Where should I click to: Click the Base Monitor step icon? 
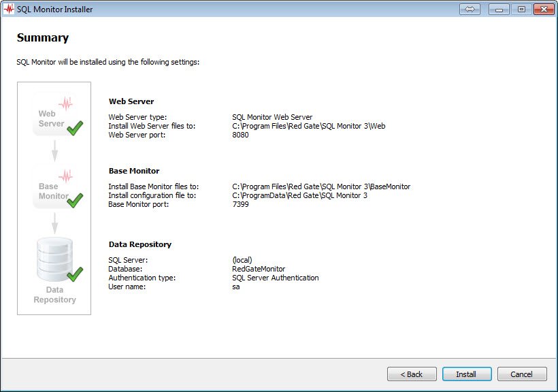pos(54,186)
